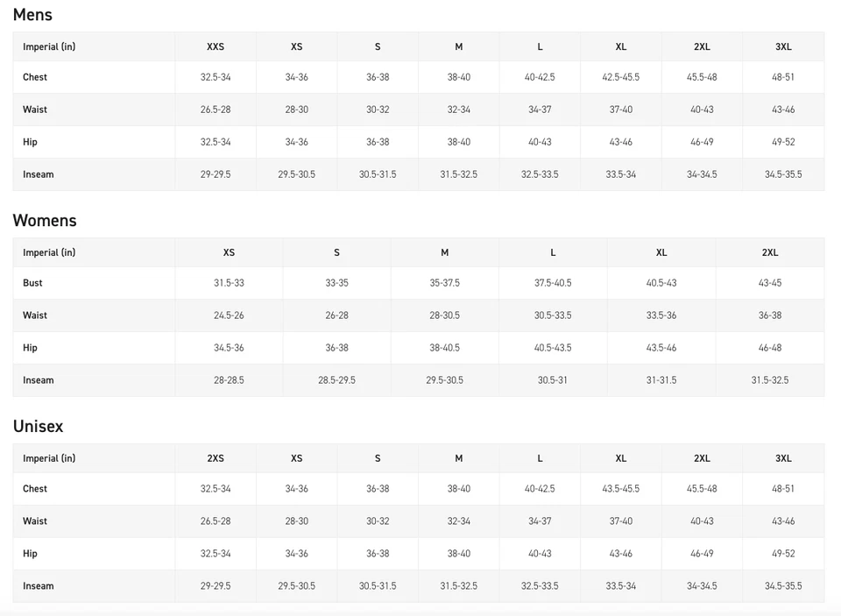Screen dimensions: 841x616
Task: Select Womens XS hip value 34.5-36
Action: pyautogui.click(x=229, y=348)
